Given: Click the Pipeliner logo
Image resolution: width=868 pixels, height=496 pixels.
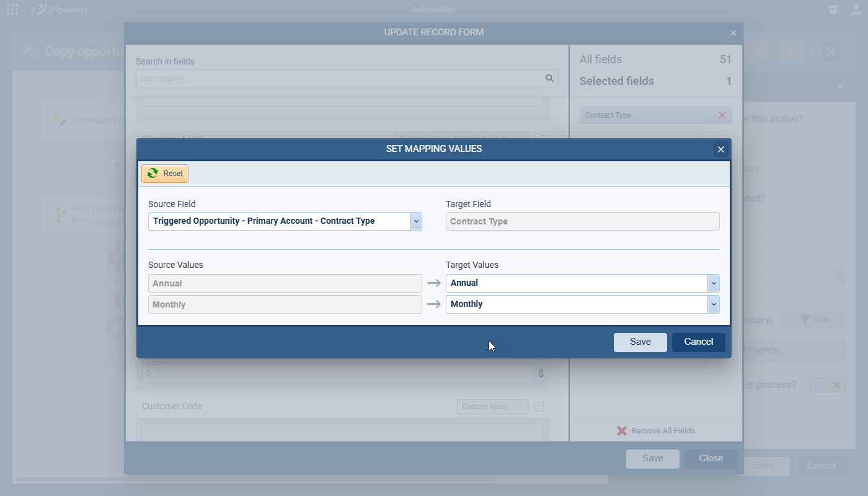Looking at the screenshot, I should [60, 9].
